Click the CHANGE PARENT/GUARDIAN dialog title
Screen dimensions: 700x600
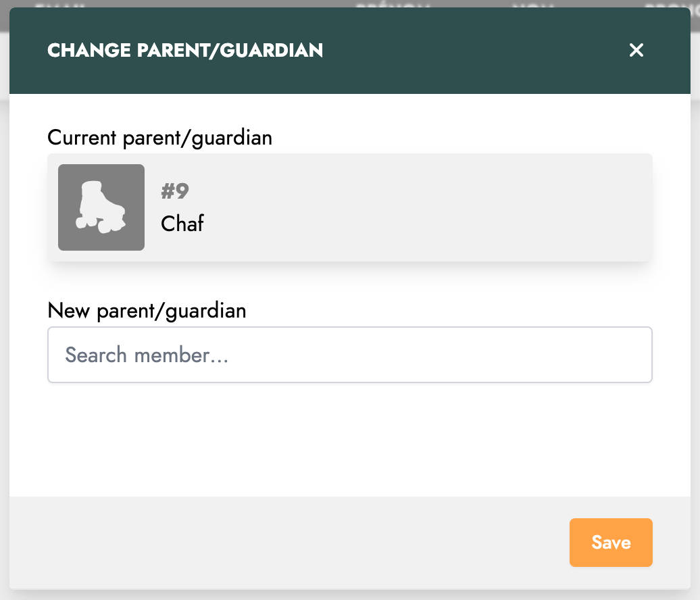point(185,50)
